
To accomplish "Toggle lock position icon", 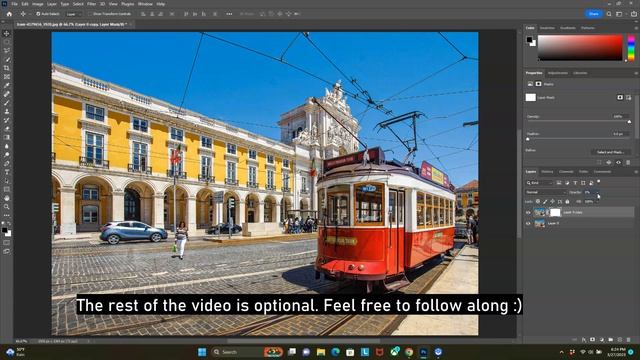I will tap(552, 202).
